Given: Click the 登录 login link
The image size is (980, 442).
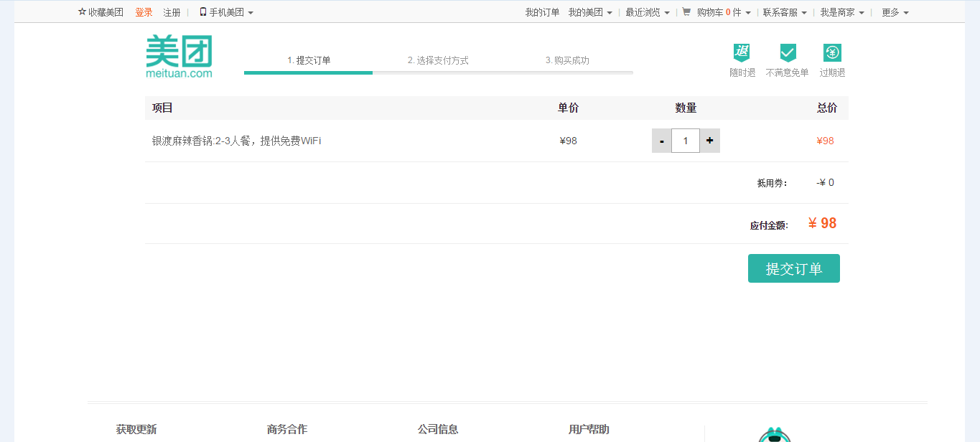Looking at the screenshot, I should coord(144,12).
